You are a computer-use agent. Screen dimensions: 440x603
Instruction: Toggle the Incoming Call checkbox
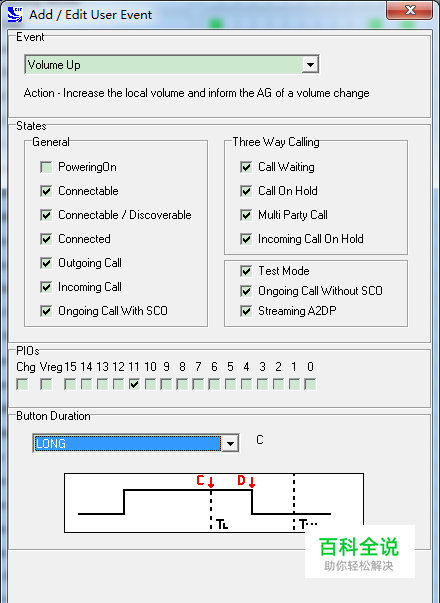46,287
